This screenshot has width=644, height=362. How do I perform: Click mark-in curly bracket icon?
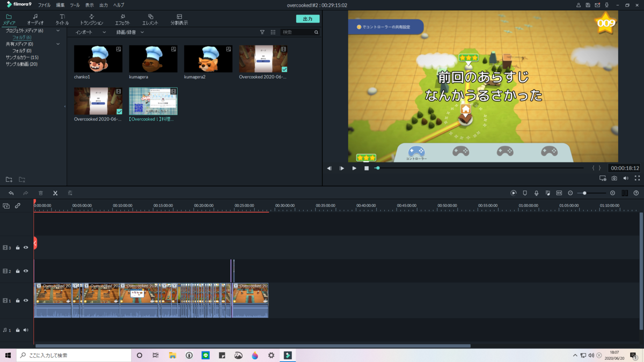tap(593, 168)
